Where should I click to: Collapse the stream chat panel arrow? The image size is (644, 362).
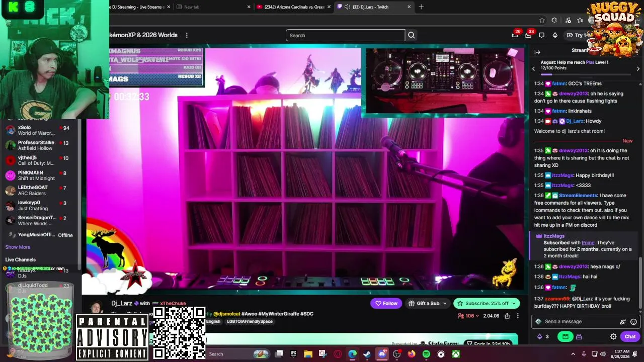(x=537, y=52)
